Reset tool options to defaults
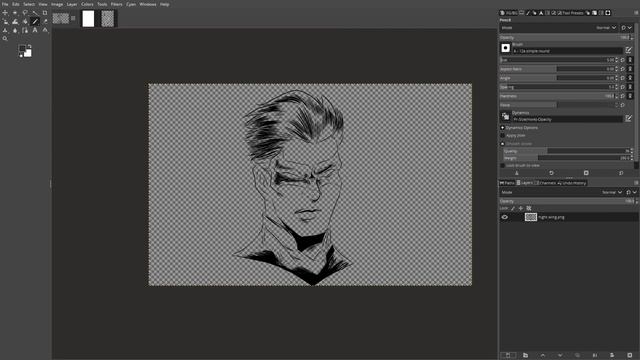The height and width of the screenshot is (360, 640). 621,173
